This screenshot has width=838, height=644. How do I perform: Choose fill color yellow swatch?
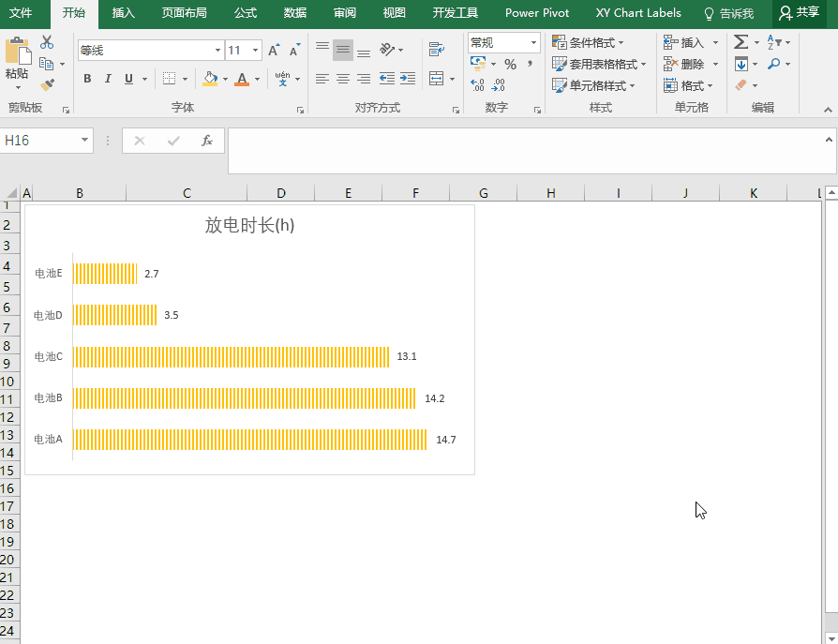[x=211, y=79]
